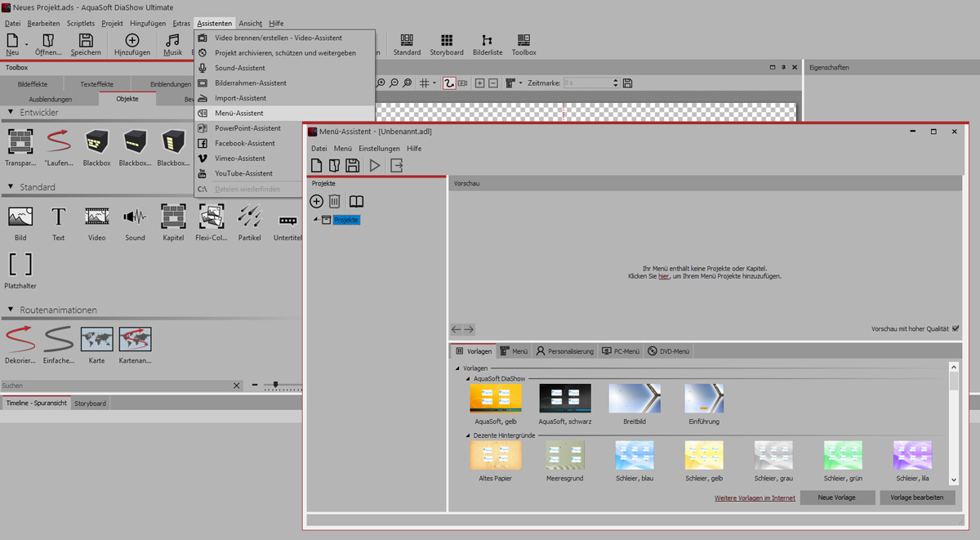The height and width of the screenshot is (540, 980).
Task: Click the Neue Vorlage button
Action: [837, 498]
